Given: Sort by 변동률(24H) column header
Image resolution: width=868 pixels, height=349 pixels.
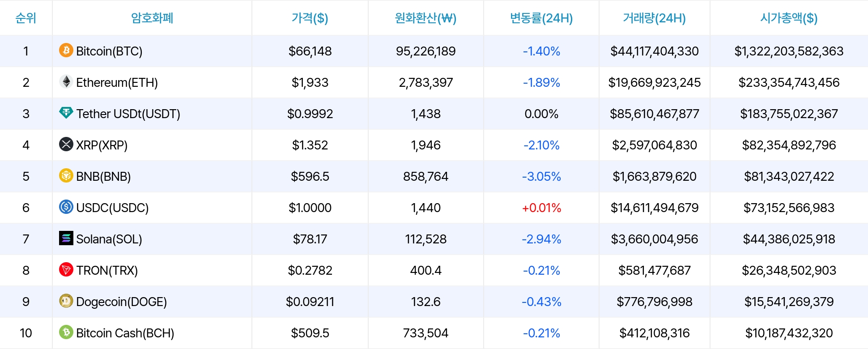Looking at the screenshot, I should tap(541, 18).
